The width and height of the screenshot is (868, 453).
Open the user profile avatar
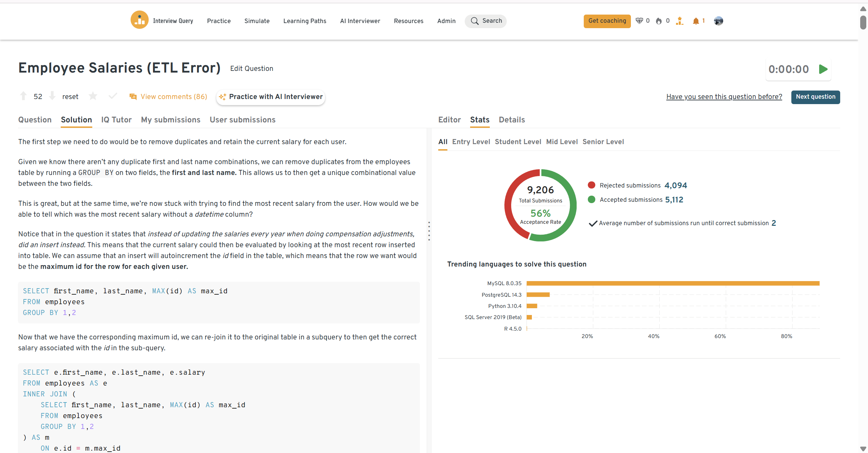coord(718,21)
